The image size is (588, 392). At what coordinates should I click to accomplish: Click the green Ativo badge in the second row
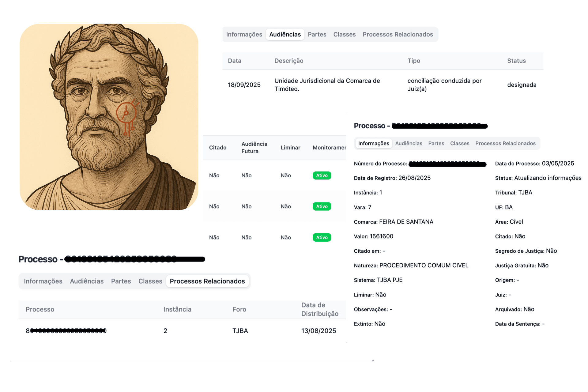click(322, 206)
